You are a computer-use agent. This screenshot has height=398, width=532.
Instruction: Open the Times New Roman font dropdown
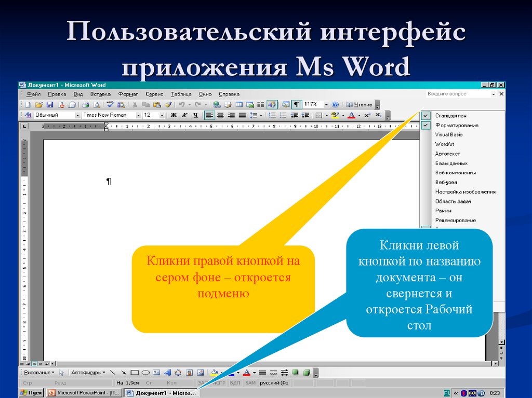(139, 115)
